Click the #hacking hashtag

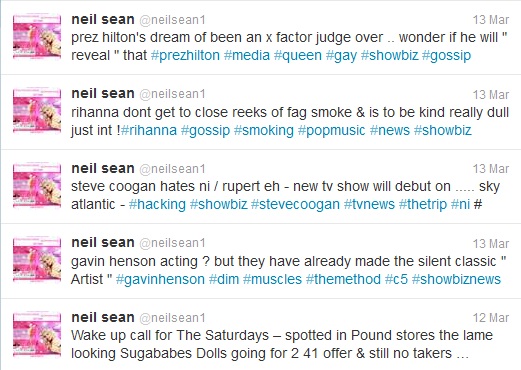[157, 204]
